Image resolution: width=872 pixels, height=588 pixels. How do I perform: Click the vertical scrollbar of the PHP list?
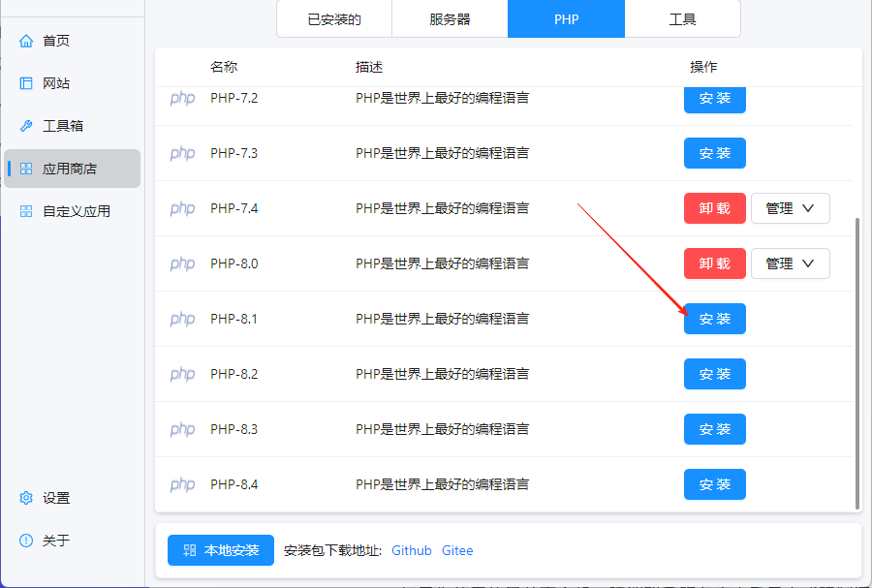tap(857, 363)
